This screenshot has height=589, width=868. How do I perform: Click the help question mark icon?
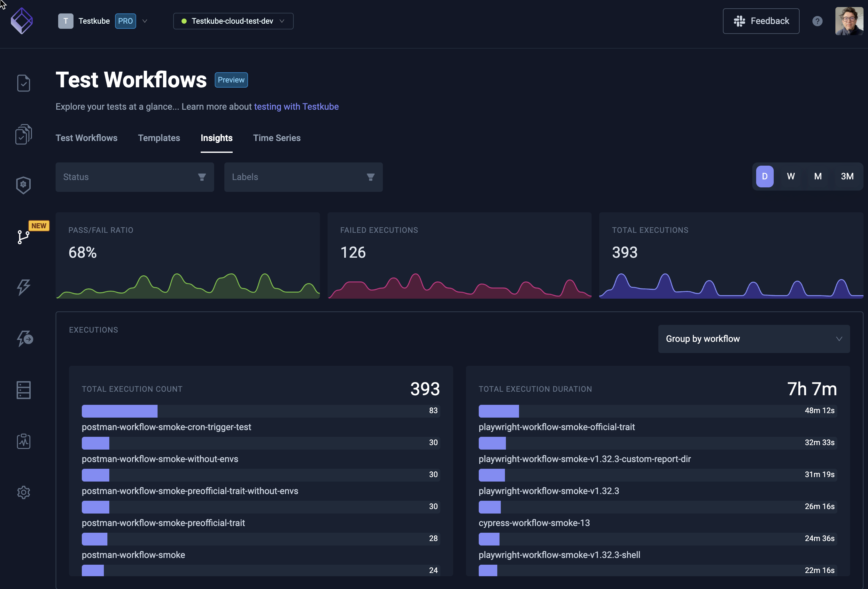point(817,21)
